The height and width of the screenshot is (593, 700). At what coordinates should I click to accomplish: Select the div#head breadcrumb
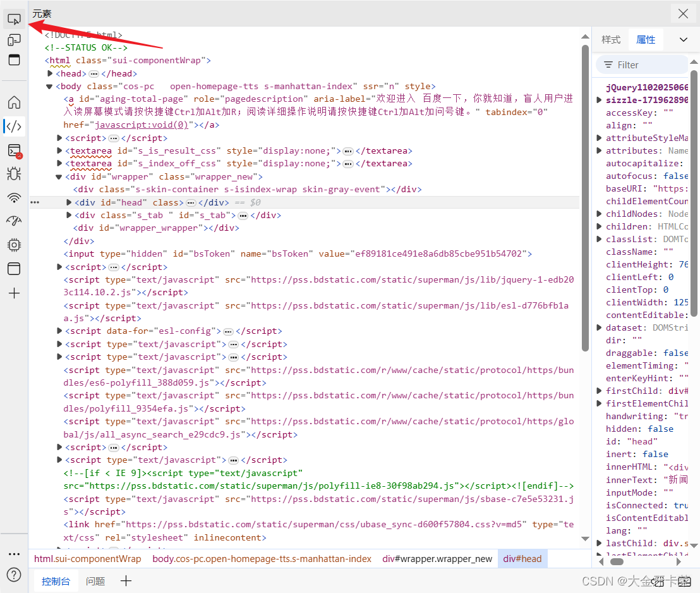522,559
